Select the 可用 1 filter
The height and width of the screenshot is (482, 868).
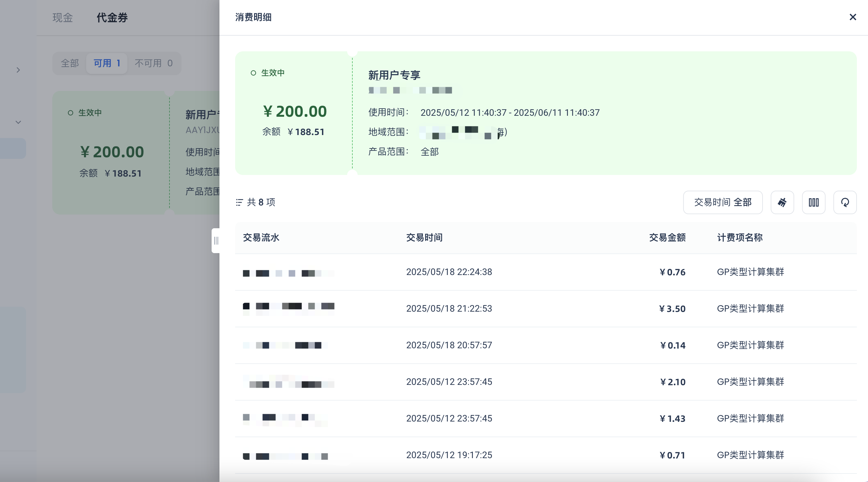(x=107, y=63)
